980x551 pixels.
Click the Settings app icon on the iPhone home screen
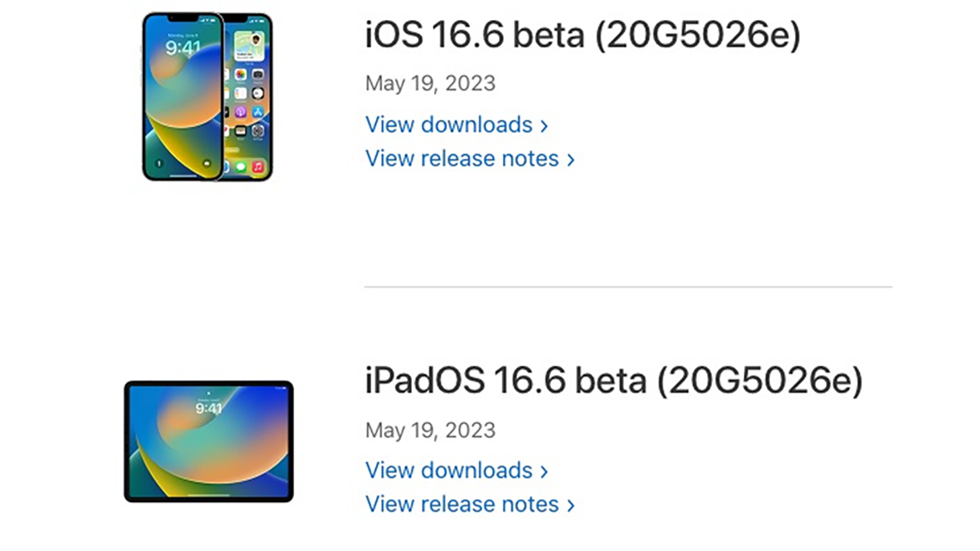tap(255, 129)
